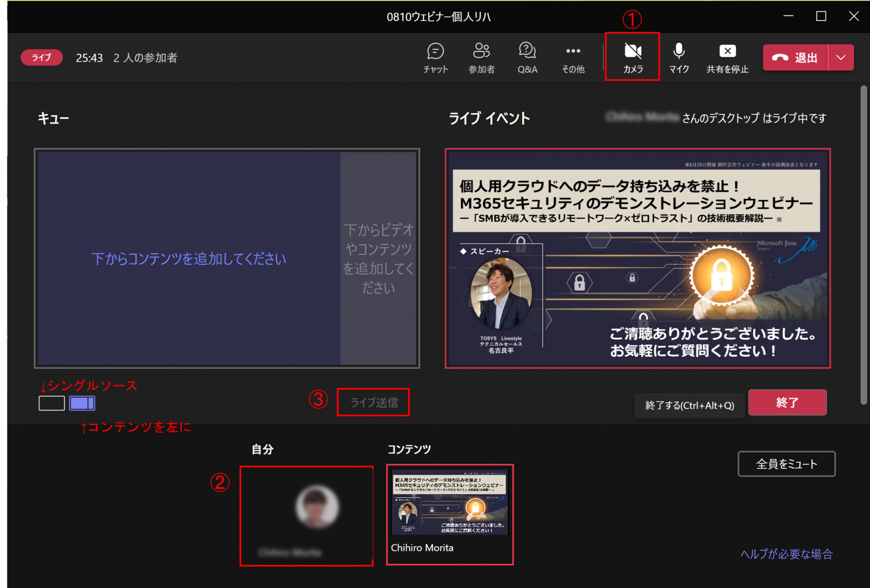Select the 自分 camera video thumbnail
870x588 pixels.
(x=306, y=515)
